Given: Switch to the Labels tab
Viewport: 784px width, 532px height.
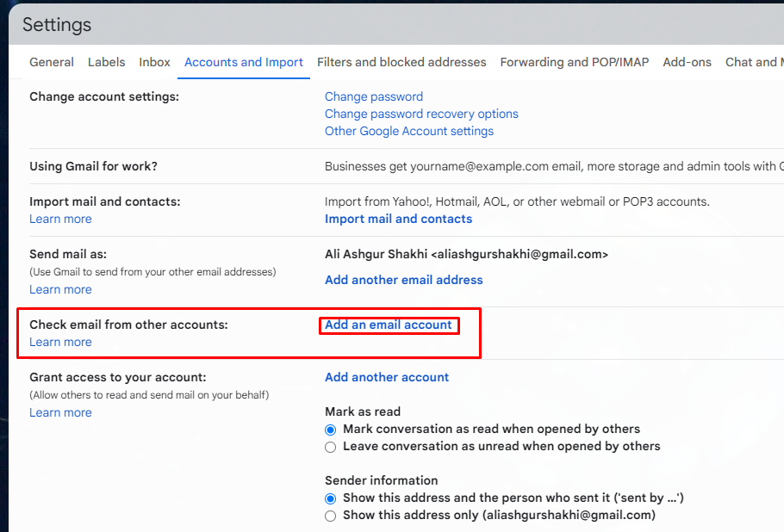Looking at the screenshot, I should [106, 62].
